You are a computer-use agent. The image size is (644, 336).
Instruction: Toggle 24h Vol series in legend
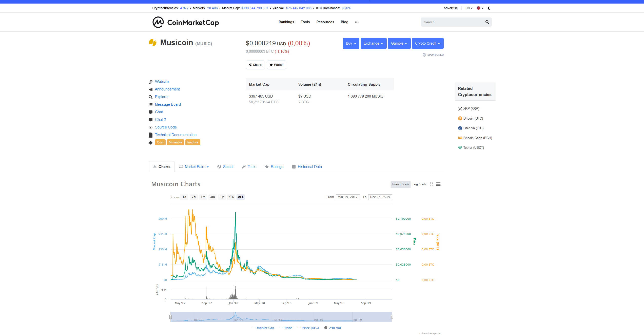pos(333,328)
